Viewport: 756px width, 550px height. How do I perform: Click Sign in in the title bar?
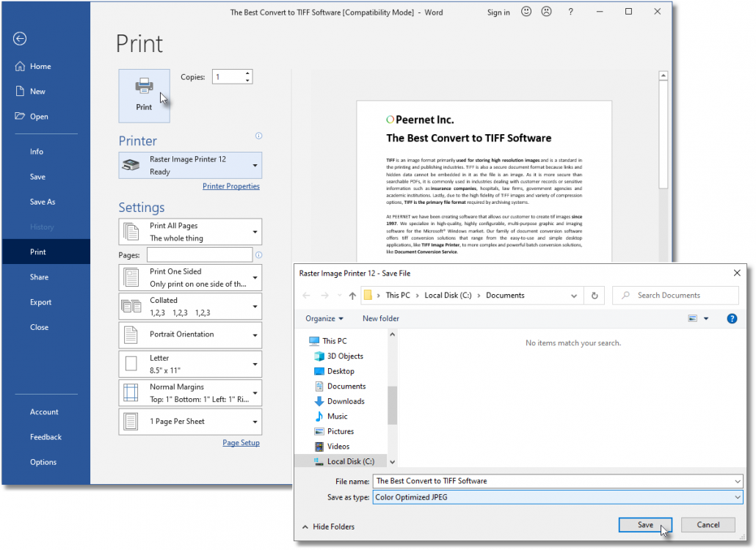pyautogui.click(x=498, y=12)
